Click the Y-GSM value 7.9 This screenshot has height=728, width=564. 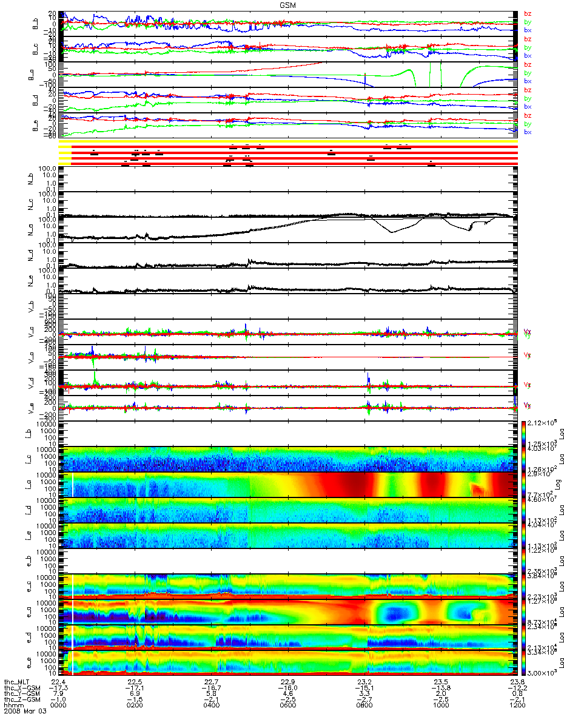point(58,694)
